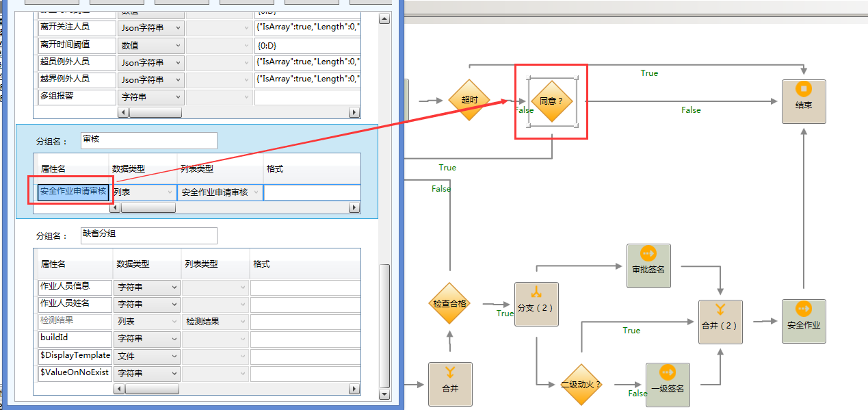This screenshot has width=868, height=410.
Task: Click the panel's vertical scrollbar down arrow
Action: [384, 395]
